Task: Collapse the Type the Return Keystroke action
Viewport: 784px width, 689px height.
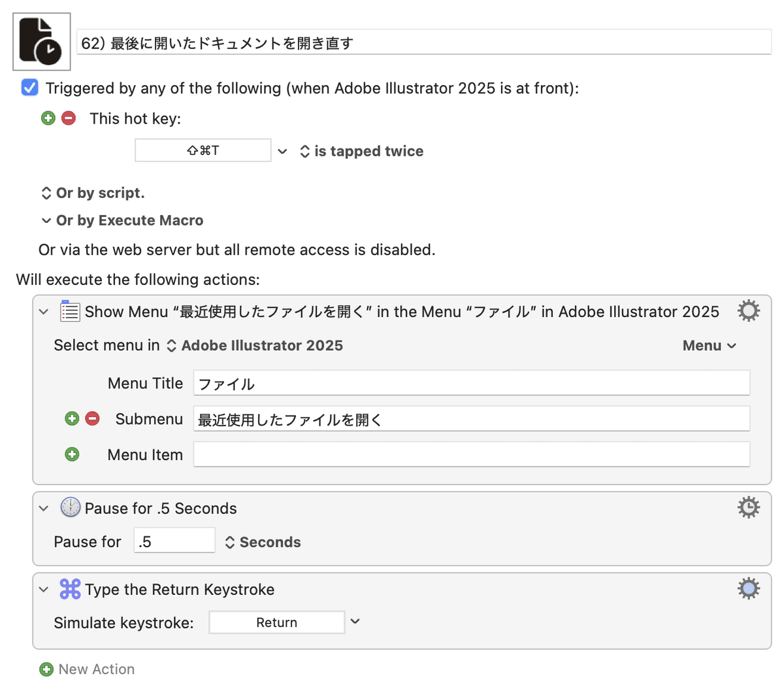Action: click(44, 590)
